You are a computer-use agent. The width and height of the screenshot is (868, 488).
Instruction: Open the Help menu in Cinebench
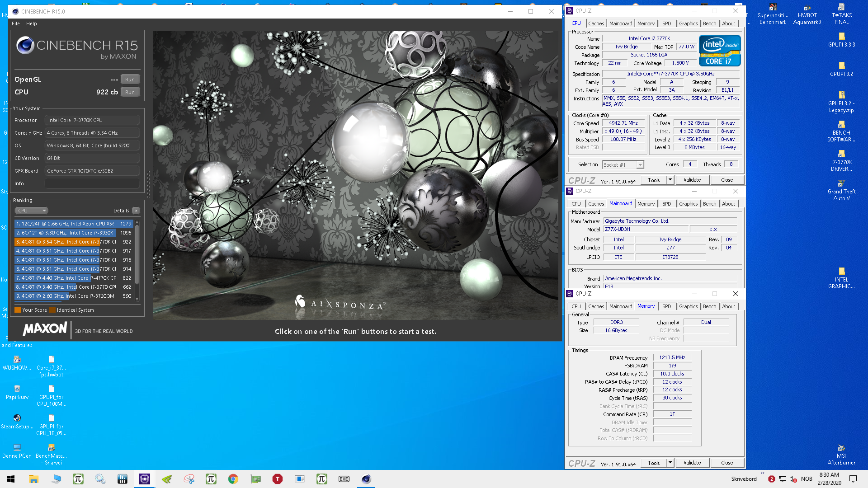[x=31, y=23]
